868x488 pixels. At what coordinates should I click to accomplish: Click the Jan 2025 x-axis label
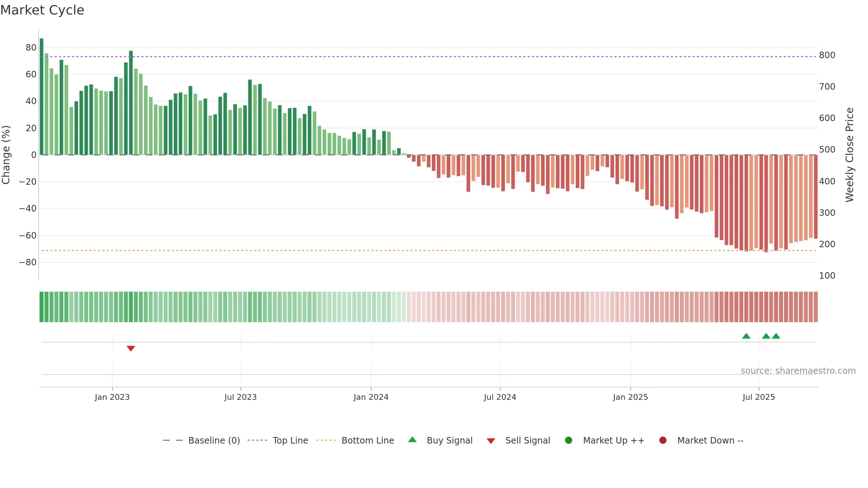tap(630, 397)
